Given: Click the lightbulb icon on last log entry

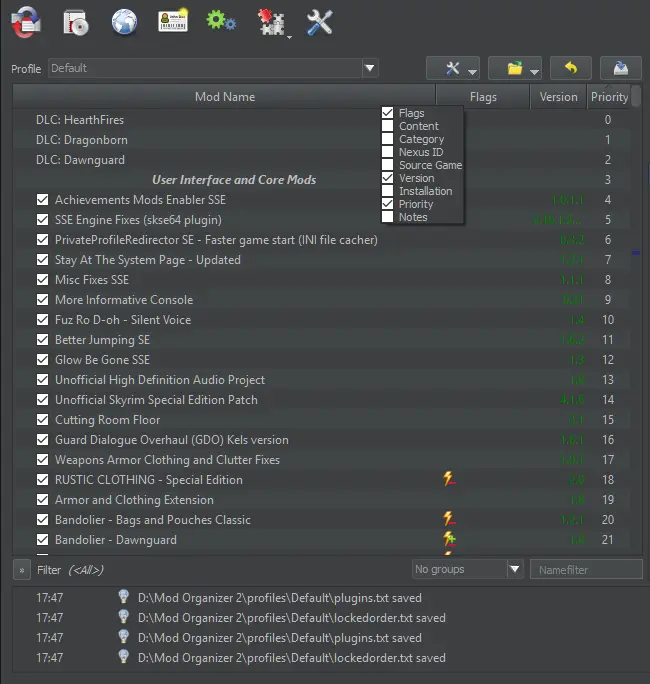Looking at the screenshot, I should point(124,657).
